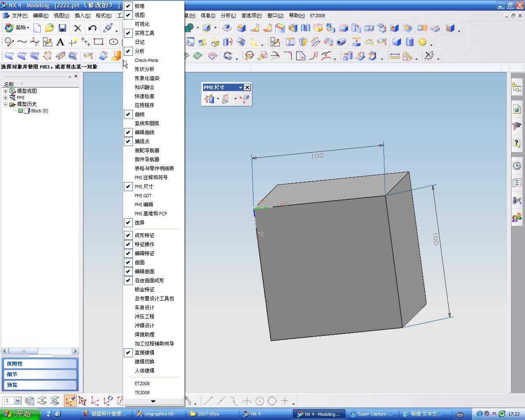Select the Block primitive icon

click(x=397, y=42)
